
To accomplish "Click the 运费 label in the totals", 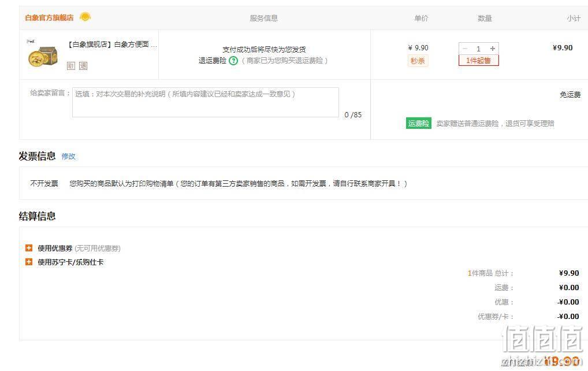I will [504, 288].
